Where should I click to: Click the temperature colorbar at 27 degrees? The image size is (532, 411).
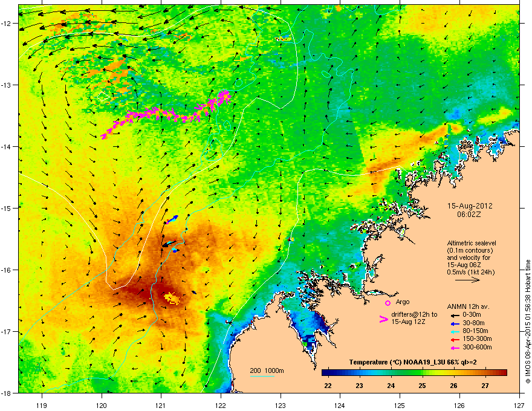[485, 372]
